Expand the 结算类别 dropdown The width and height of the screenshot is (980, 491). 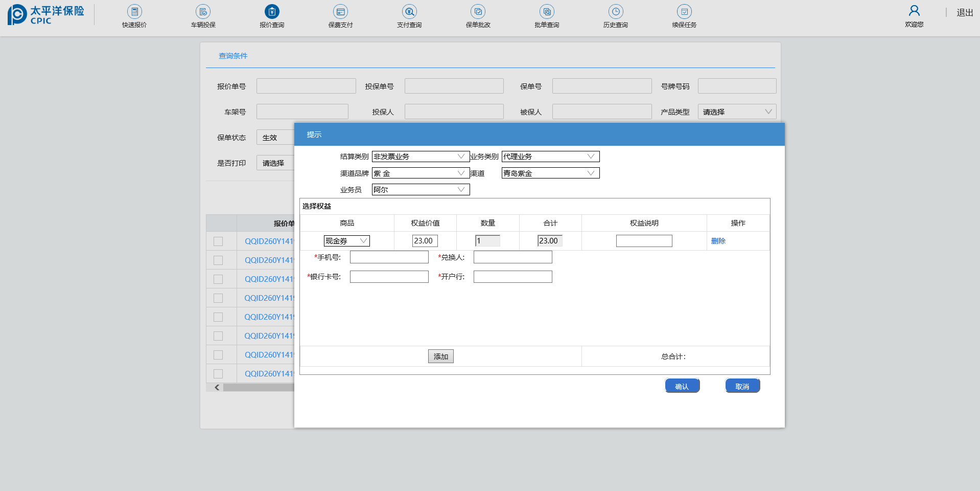click(420, 157)
